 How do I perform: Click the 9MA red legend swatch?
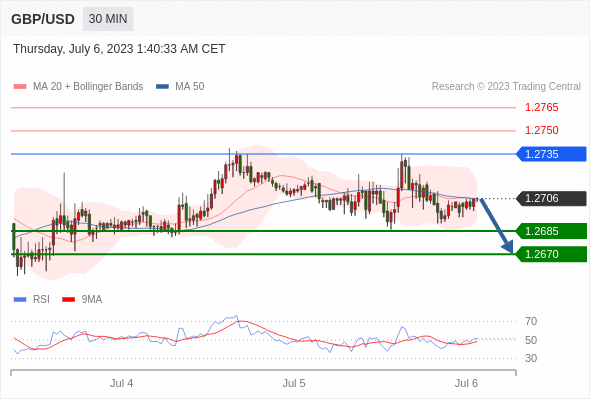point(68,300)
